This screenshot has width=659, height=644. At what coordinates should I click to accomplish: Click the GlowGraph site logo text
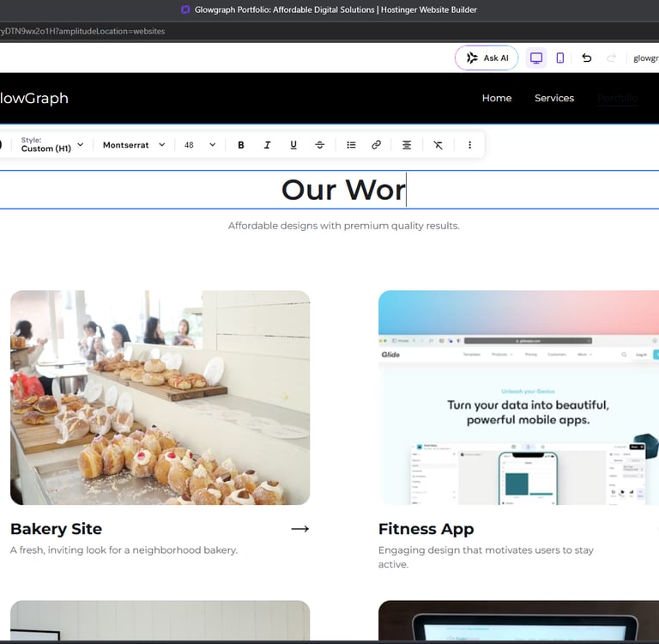tap(34, 98)
